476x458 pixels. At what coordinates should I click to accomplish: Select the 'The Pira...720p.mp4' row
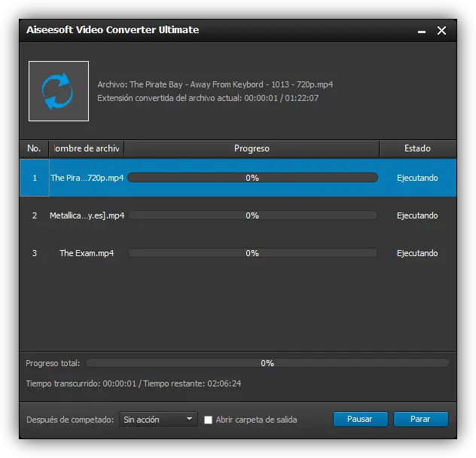pyautogui.click(x=87, y=178)
